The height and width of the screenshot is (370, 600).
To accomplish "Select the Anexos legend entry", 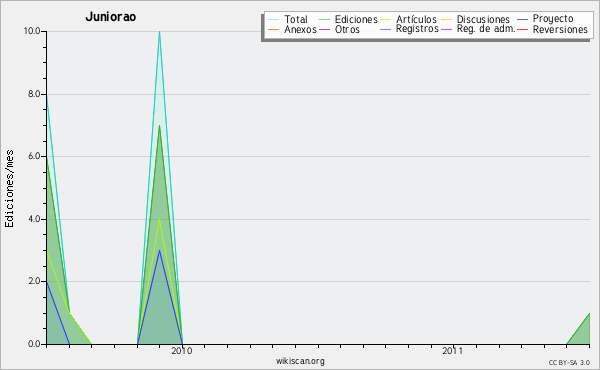I will click(x=300, y=29).
